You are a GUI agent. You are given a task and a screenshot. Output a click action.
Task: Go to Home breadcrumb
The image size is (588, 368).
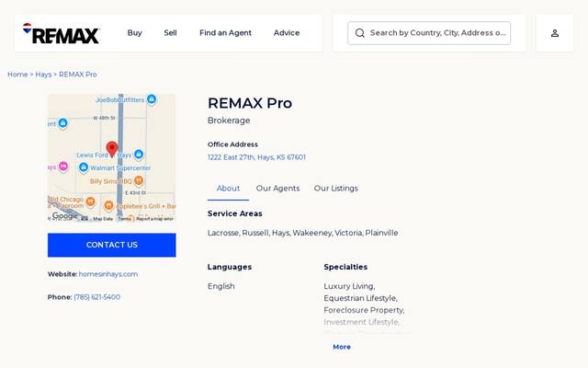17,75
